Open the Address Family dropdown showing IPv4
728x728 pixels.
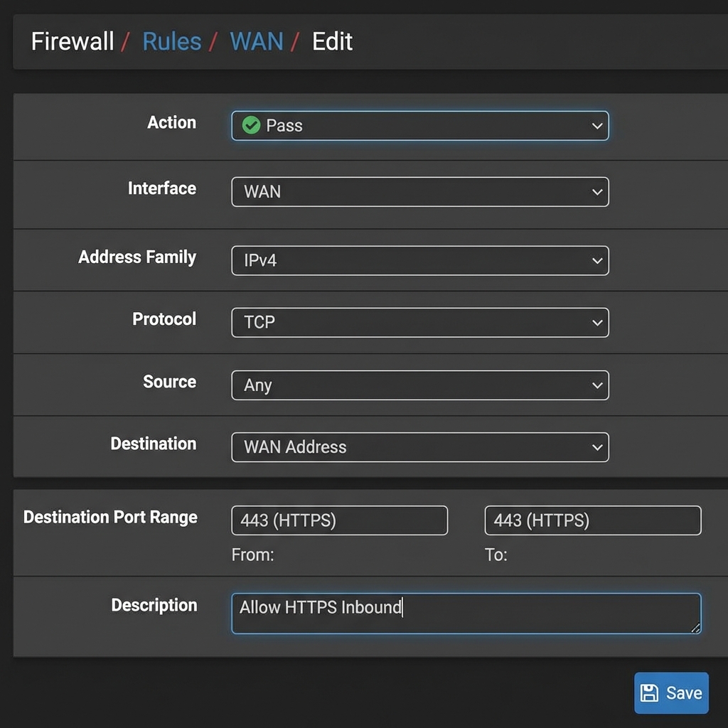419,260
